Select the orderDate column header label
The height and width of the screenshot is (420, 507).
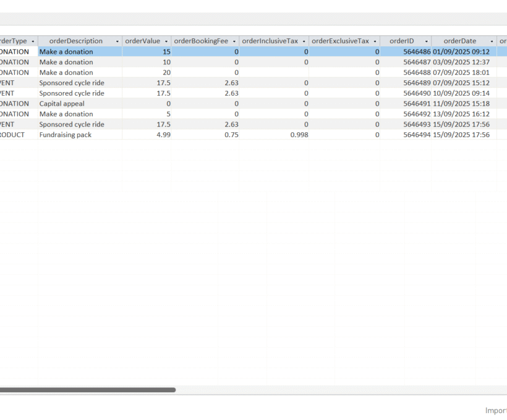click(x=460, y=41)
